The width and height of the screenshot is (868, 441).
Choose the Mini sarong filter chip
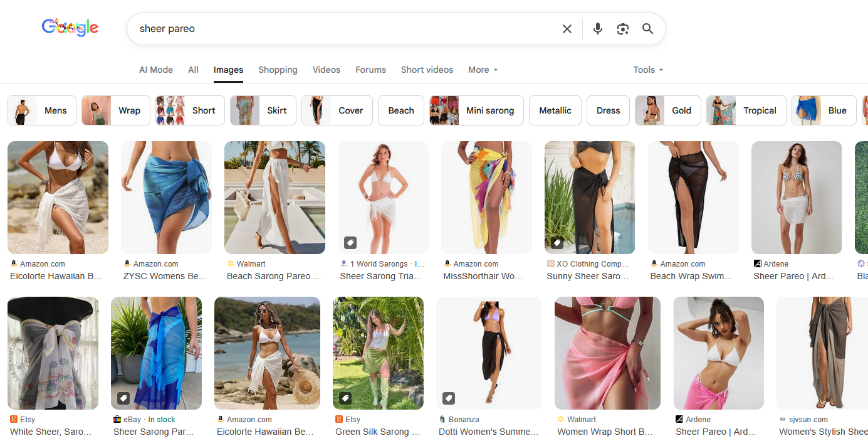477,110
